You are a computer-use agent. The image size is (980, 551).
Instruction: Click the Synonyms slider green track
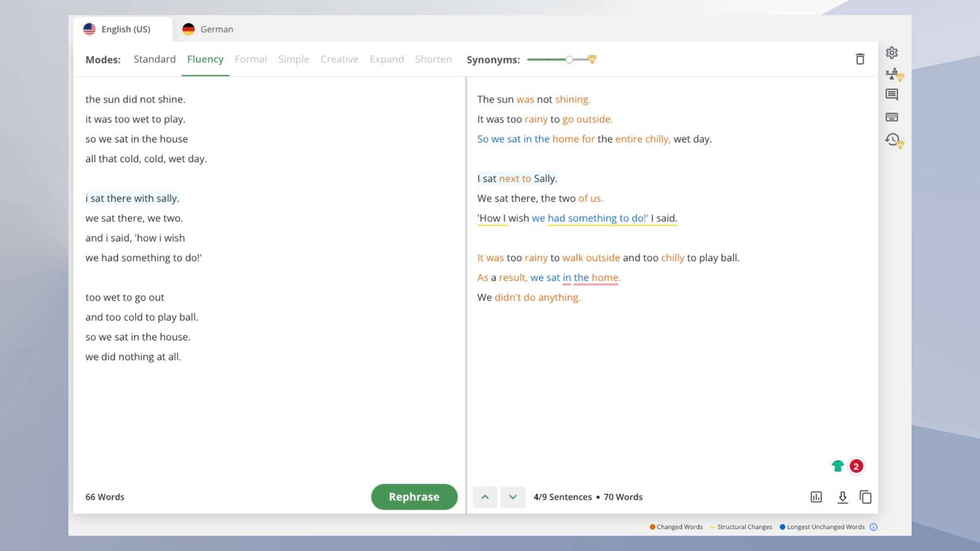pos(546,59)
